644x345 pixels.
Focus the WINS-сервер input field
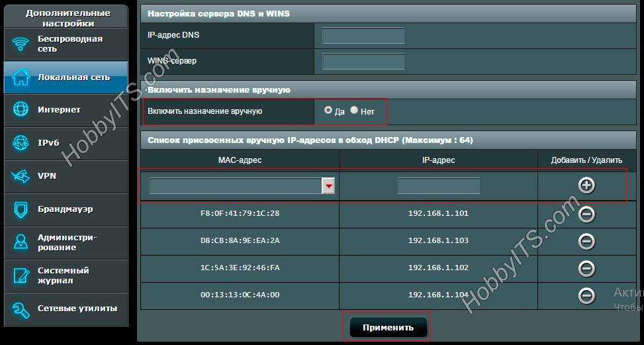point(363,62)
